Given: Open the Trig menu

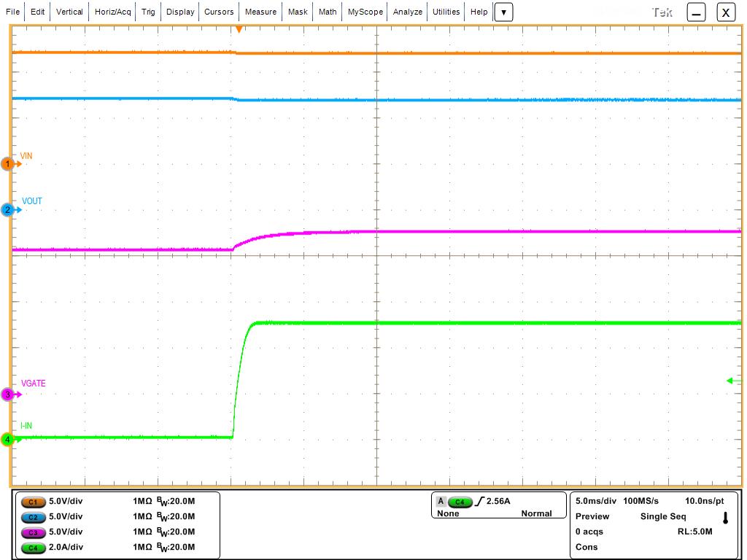Looking at the screenshot, I should click(148, 12).
